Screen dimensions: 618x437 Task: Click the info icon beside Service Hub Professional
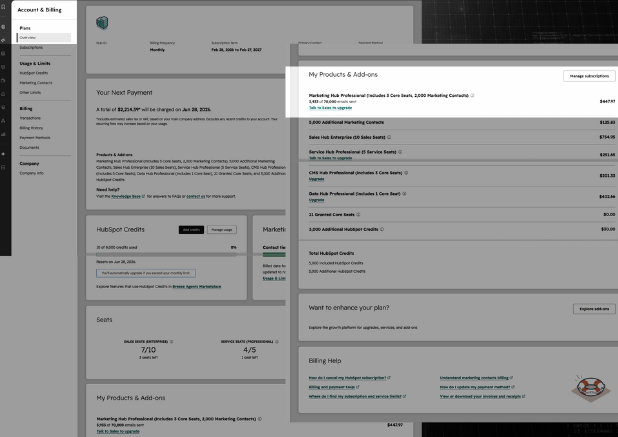(x=400, y=152)
